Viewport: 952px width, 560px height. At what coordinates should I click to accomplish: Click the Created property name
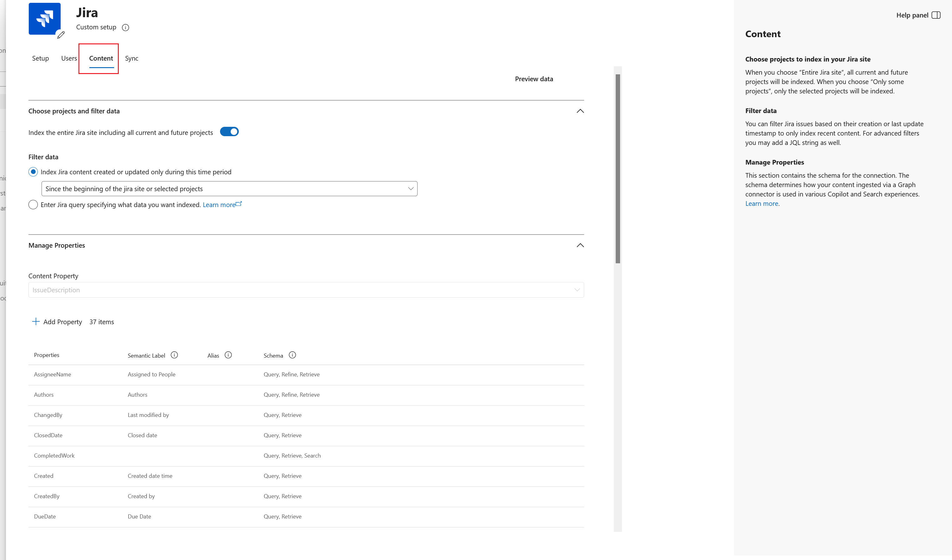(x=43, y=476)
